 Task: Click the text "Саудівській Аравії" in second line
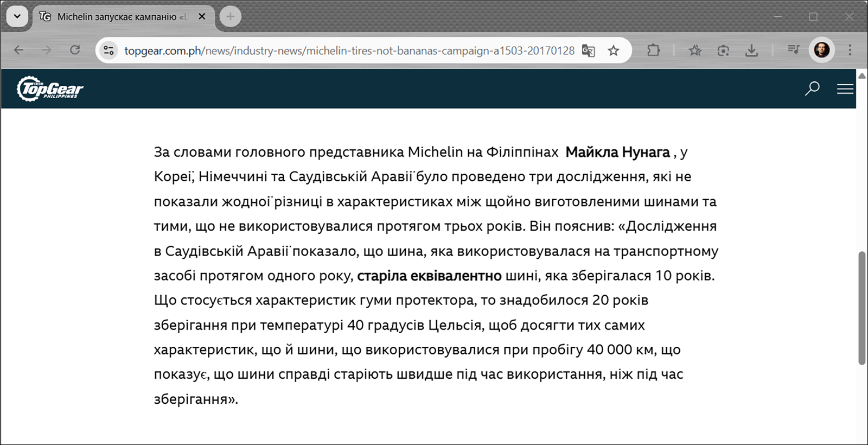coord(351,177)
